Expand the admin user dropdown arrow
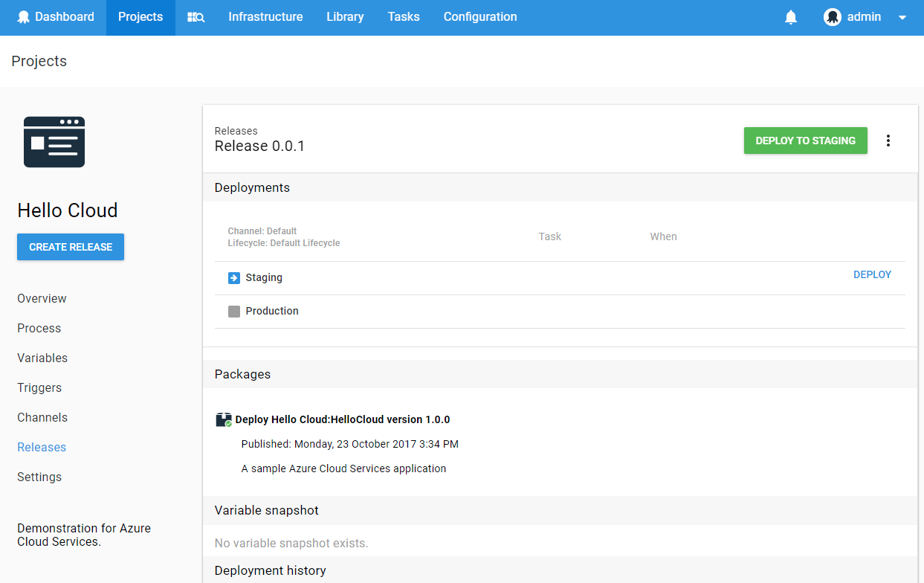924x583 pixels. pyautogui.click(x=902, y=18)
